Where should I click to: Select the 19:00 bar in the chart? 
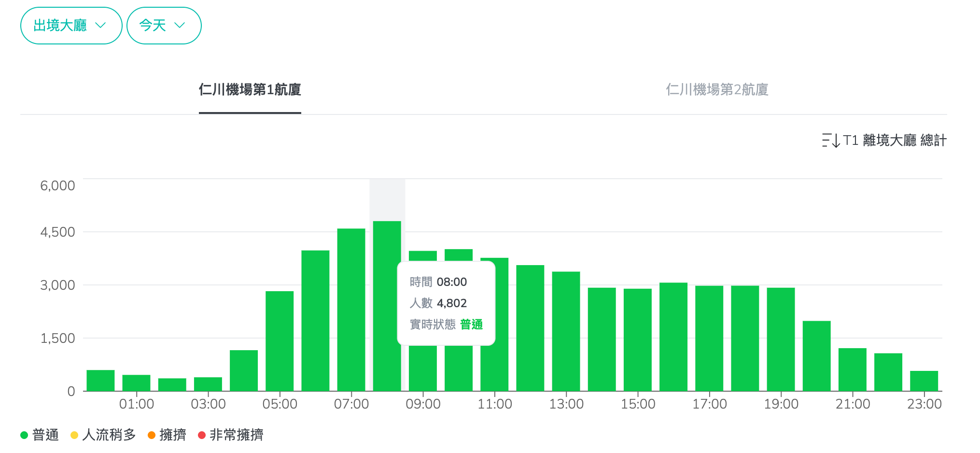[x=781, y=340]
